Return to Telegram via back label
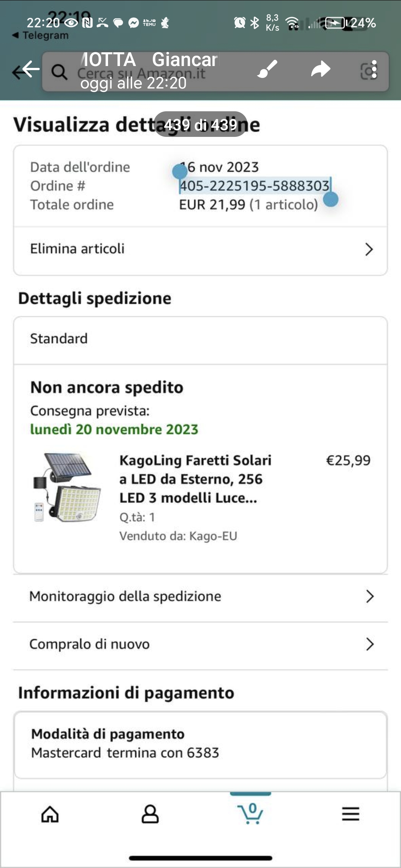The image size is (401, 868). pos(40,35)
